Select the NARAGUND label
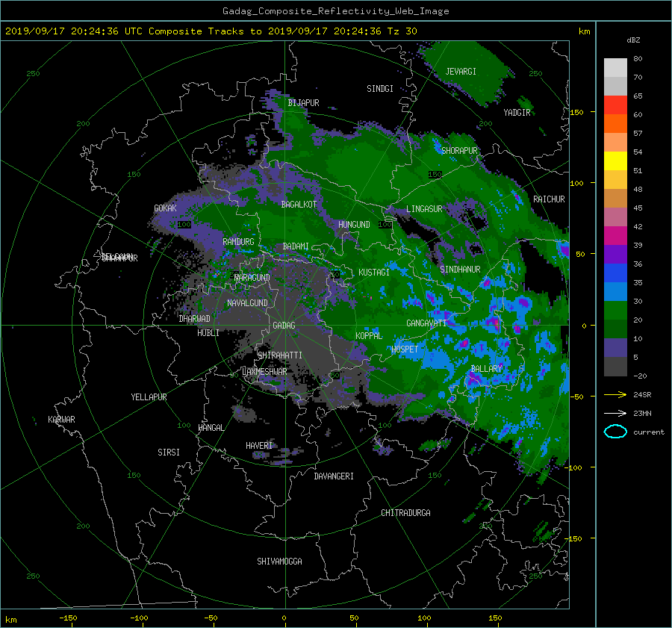Image resolution: width=672 pixels, height=628 pixels. click(x=252, y=278)
